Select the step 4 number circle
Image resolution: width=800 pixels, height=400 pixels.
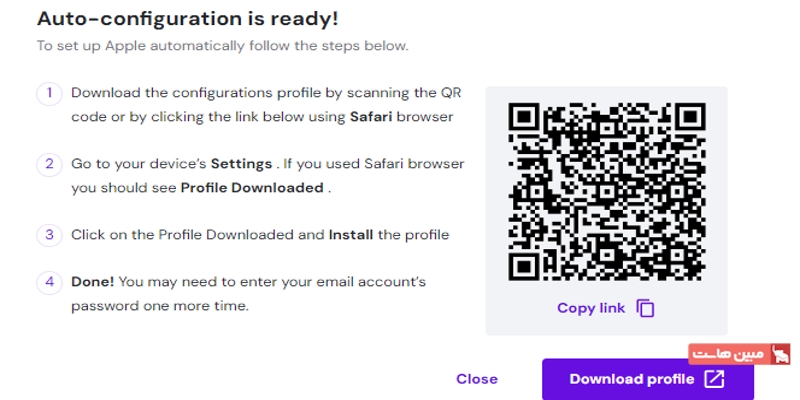[49, 282]
